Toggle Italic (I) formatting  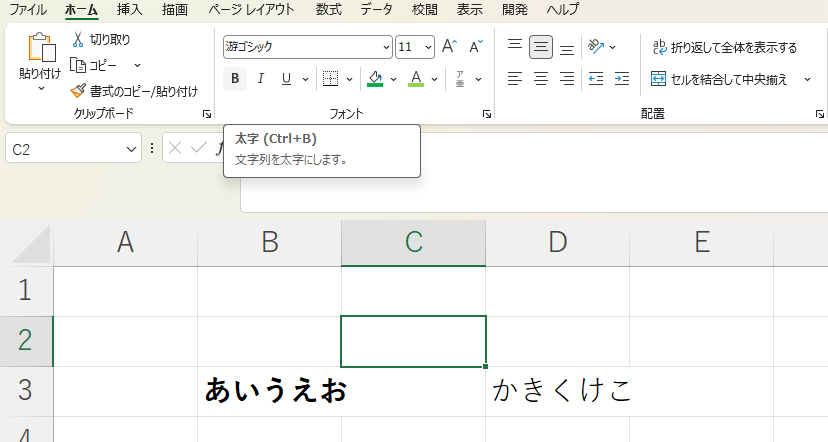tap(260, 79)
